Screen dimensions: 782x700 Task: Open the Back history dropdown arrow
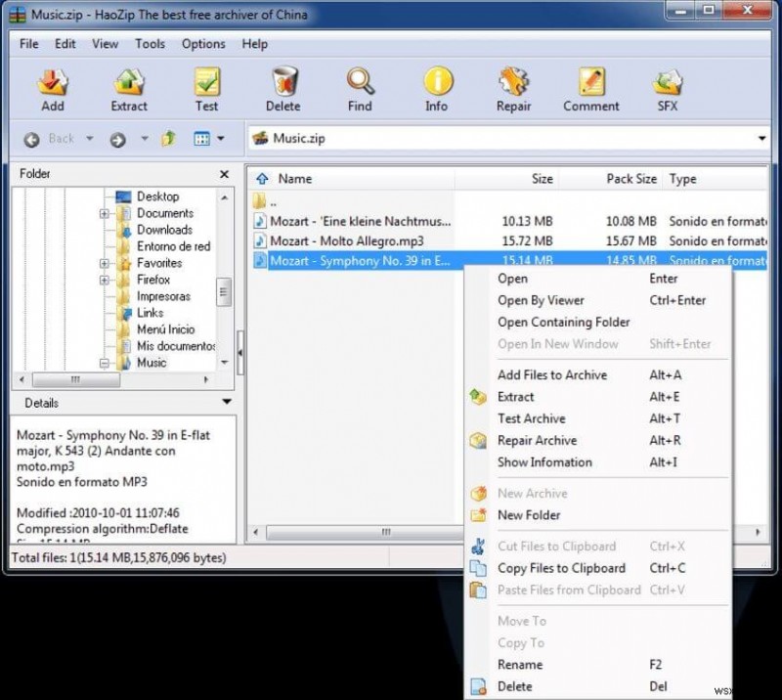point(90,138)
